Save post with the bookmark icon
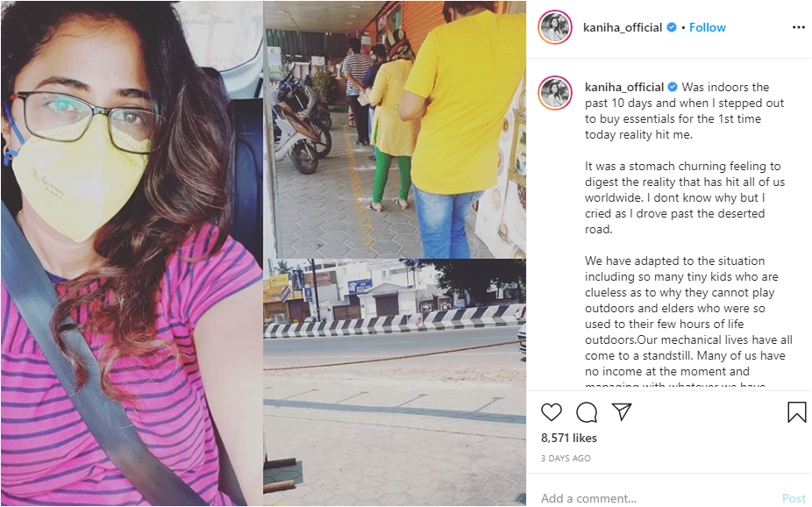 pos(796,412)
